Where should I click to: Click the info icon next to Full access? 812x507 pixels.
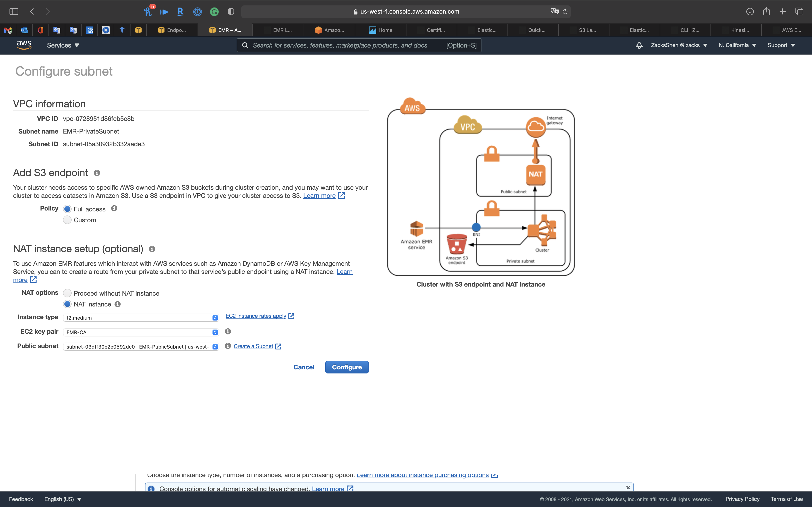click(x=114, y=208)
